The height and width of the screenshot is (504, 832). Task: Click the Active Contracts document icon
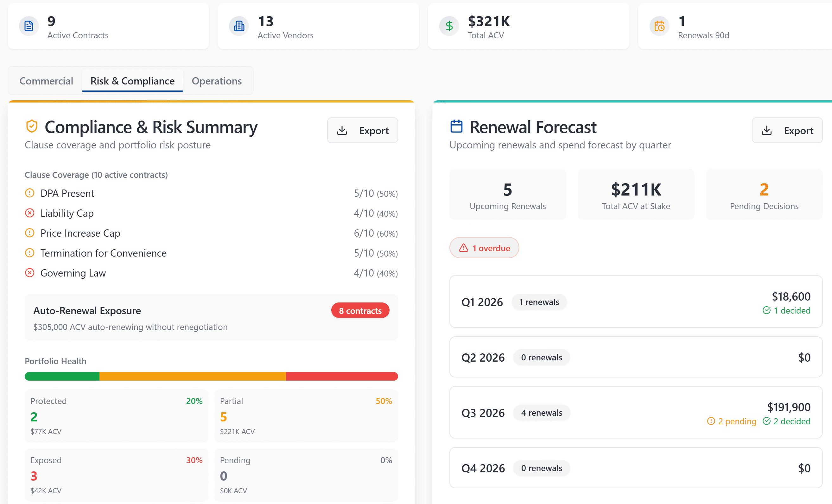pyautogui.click(x=29, y=26)
